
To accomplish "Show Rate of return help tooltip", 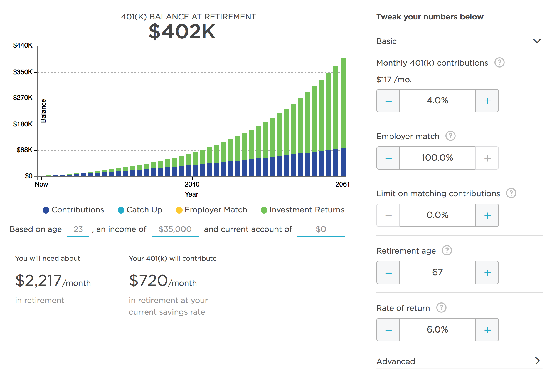I will pyautogui.click(x=441, y=308).
